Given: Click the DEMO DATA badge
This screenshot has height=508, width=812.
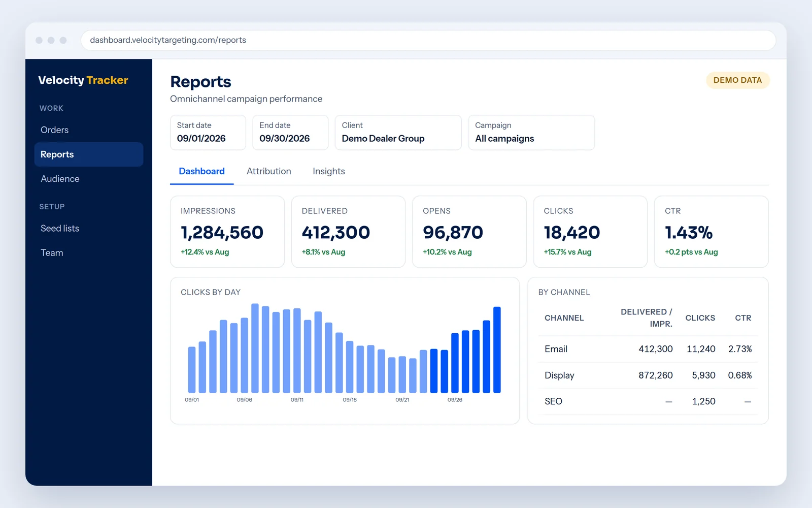Looking at the screenshot, I should (737, 80).
